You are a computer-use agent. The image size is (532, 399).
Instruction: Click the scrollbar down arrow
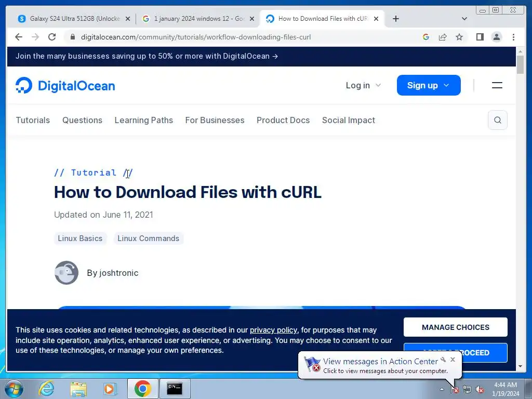pyautogui.click(x=520, y=366)
